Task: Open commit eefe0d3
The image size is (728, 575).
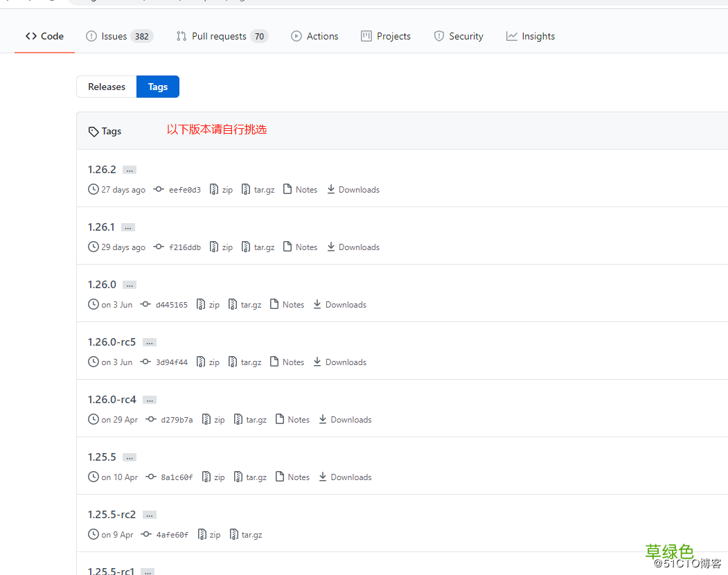Action: (185, 190)
